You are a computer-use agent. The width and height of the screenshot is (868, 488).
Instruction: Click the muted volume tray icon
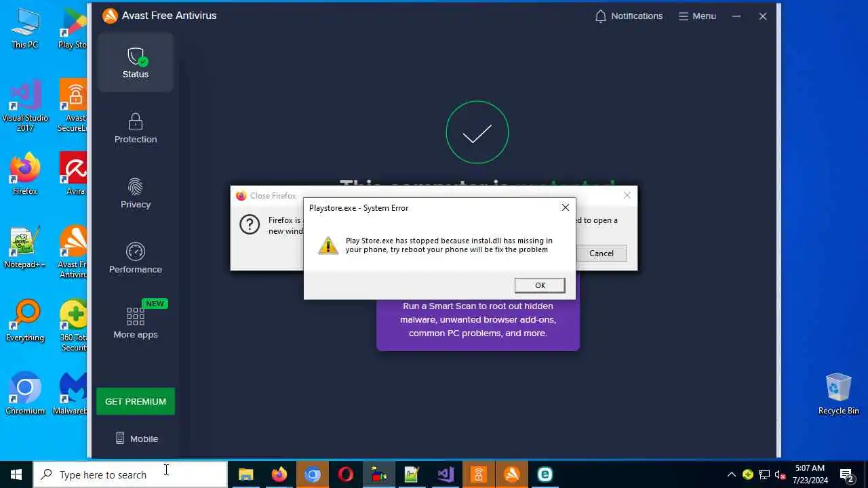[x=781, y=474]
